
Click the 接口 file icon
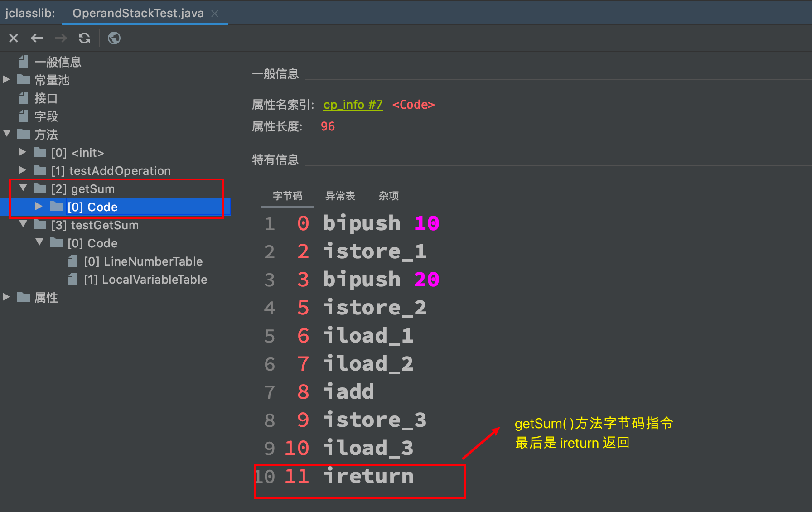[24, 98]
